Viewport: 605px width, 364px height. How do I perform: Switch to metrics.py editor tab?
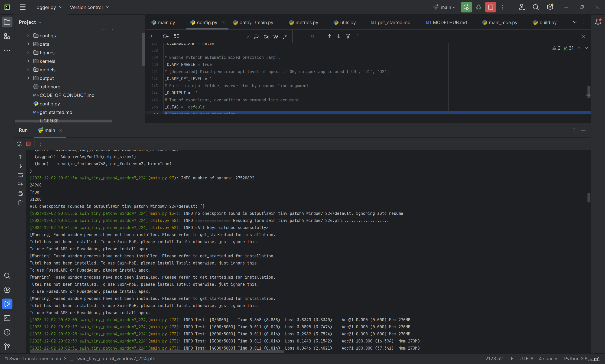(x=304, y=22)
